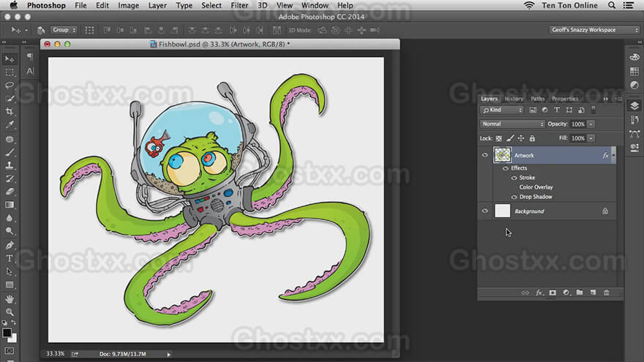
Task: Expand hidden panel tabs double arrow
Action: (x=606, y=99)
